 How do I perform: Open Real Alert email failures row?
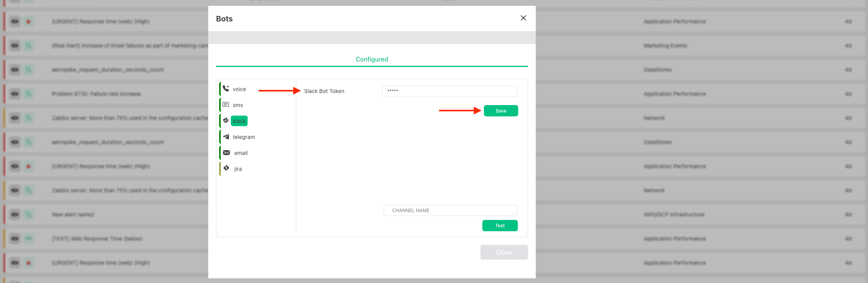[x=130, y=46]
